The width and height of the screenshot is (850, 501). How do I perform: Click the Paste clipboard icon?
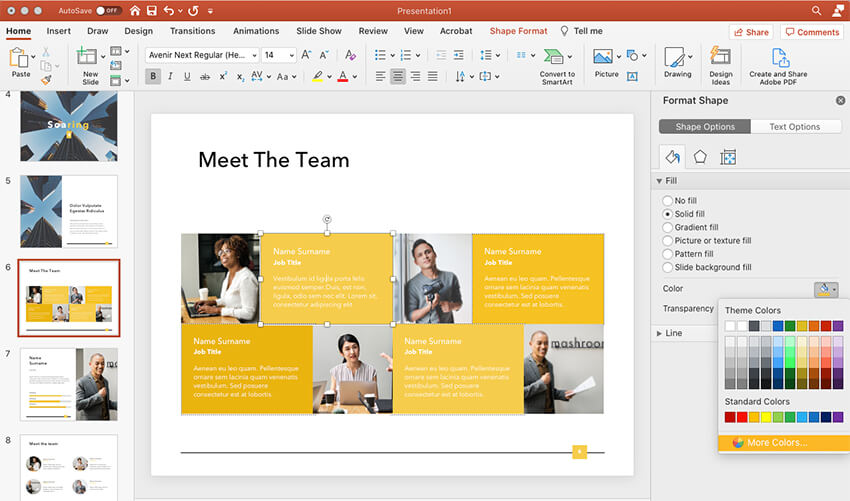tap(18, 57)
